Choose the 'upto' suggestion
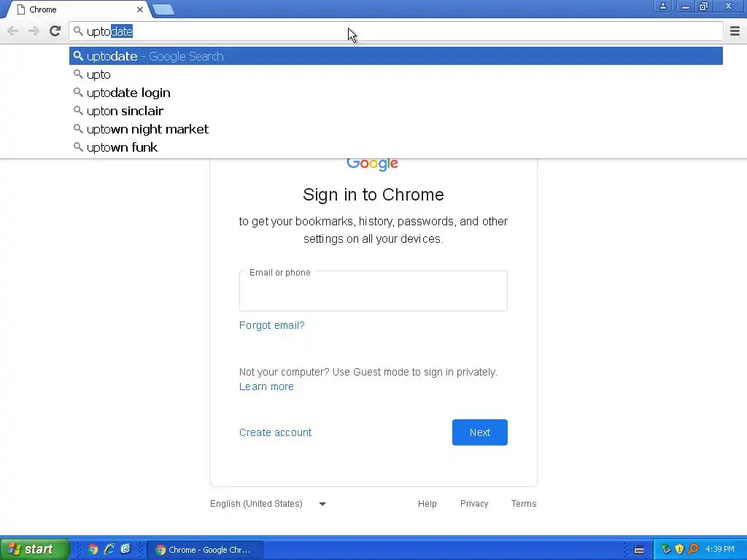This screenshot has height=560, width=747. tap(396, 74)
